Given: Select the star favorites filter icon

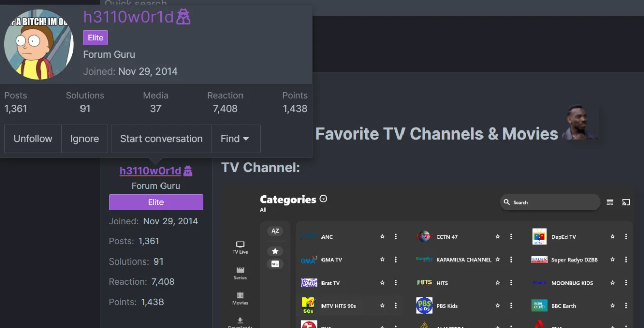Looking at the screenshot, I should click(x=275, y=251).
